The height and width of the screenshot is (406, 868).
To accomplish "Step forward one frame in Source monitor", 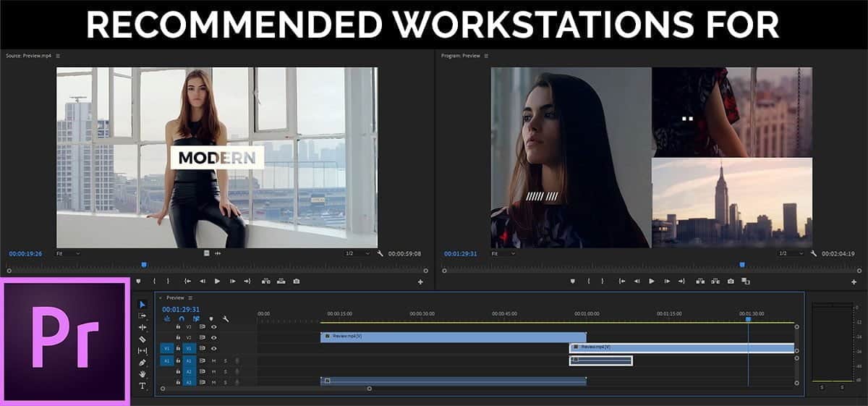I will 232,281.
